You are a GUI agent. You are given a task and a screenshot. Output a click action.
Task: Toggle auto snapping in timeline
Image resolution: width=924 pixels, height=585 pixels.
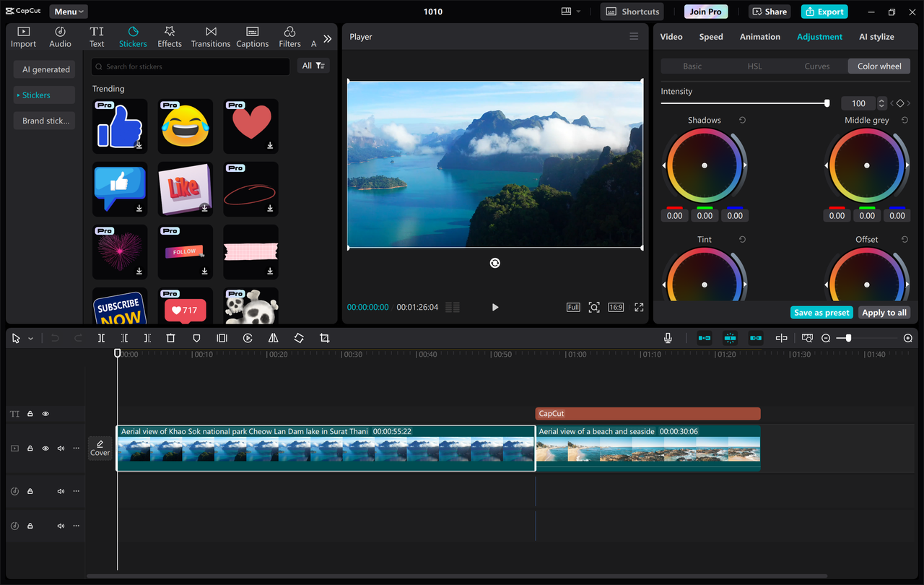tap(730, 338)
